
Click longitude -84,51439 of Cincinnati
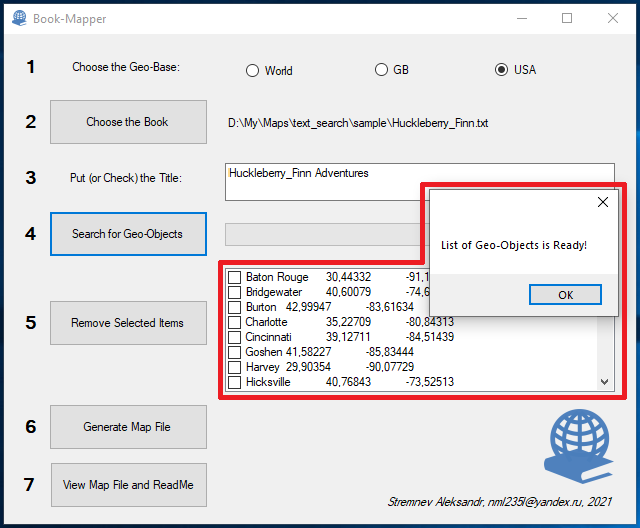[430, 337]
